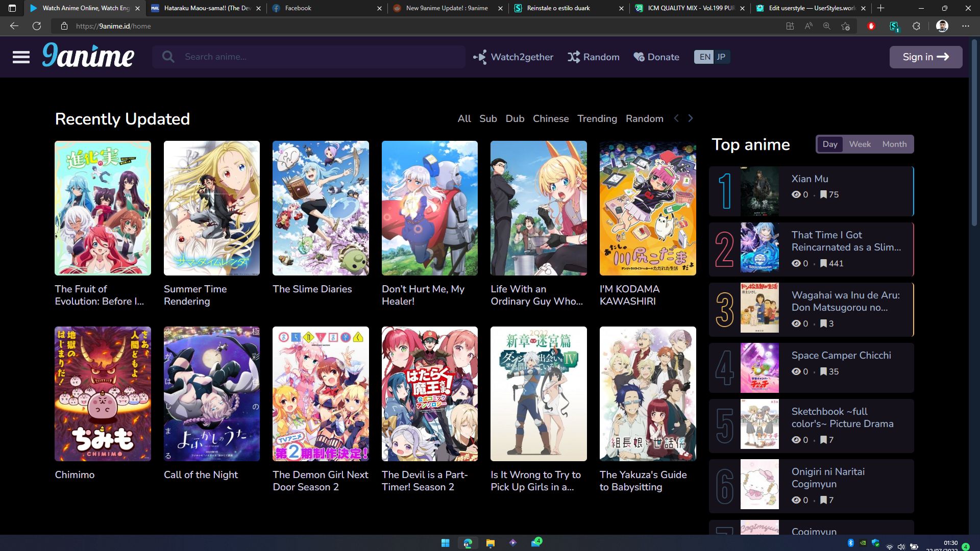Click the zoom magnifier icon in address bar
Viewport: 980px width, 551px height.
827,26
